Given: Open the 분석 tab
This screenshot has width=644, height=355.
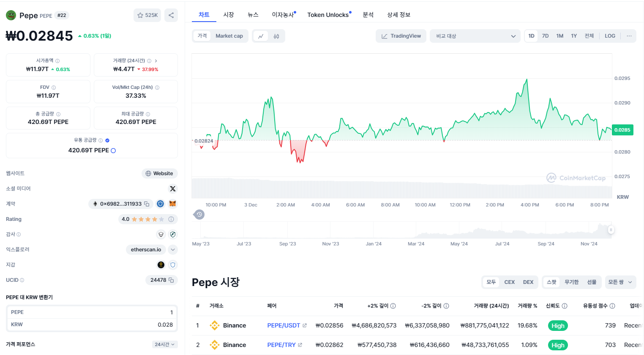Looking at the screenshot, I should click(368, 15).
